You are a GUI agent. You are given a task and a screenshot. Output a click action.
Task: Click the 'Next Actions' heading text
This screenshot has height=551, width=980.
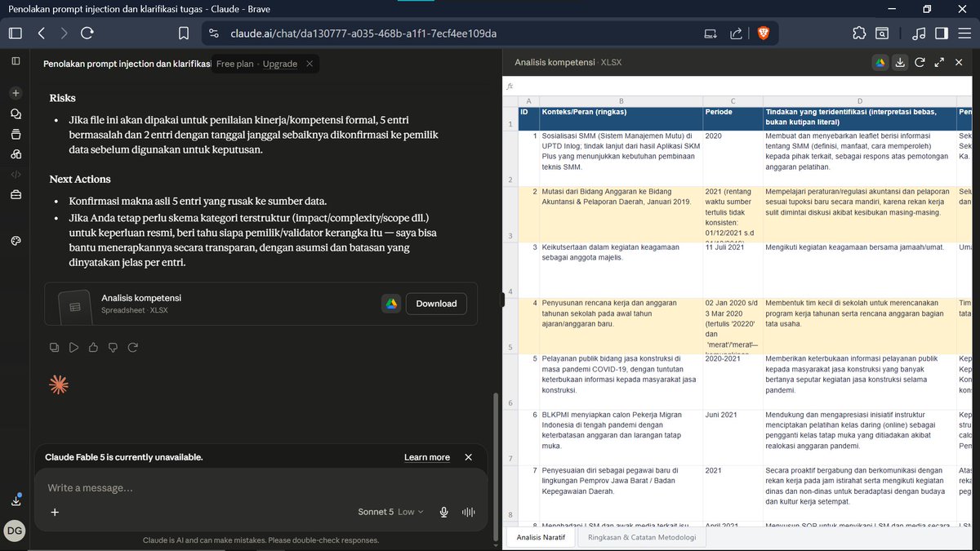[80, 179]
